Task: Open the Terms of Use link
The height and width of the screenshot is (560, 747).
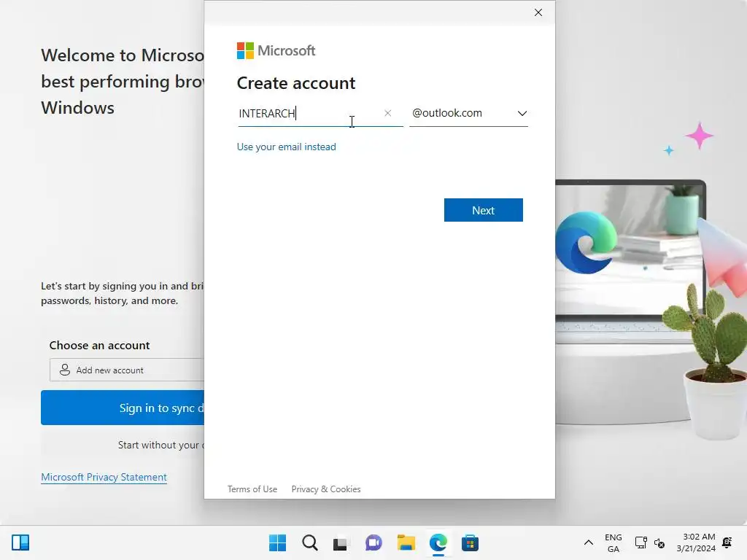Action: 252,489
